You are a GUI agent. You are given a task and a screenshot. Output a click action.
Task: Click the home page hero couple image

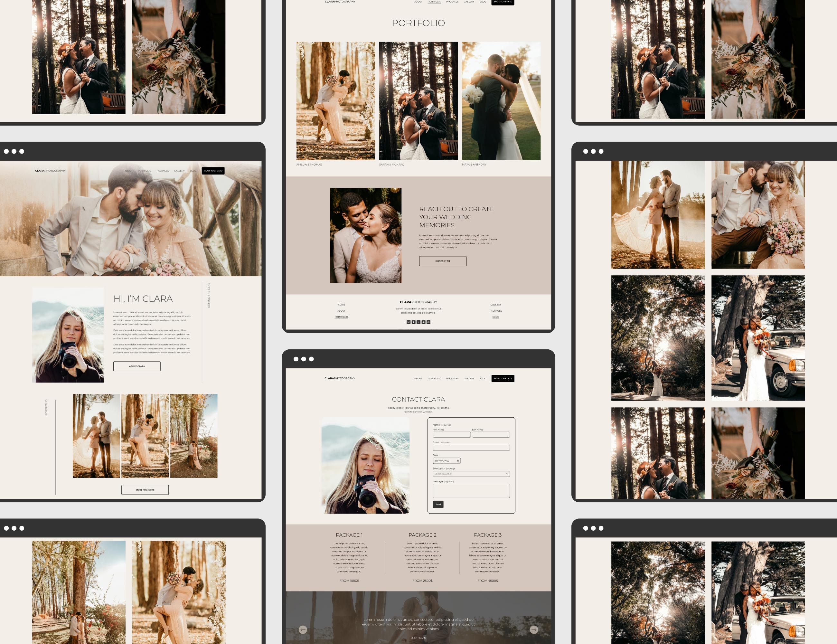tap(131, 219)
